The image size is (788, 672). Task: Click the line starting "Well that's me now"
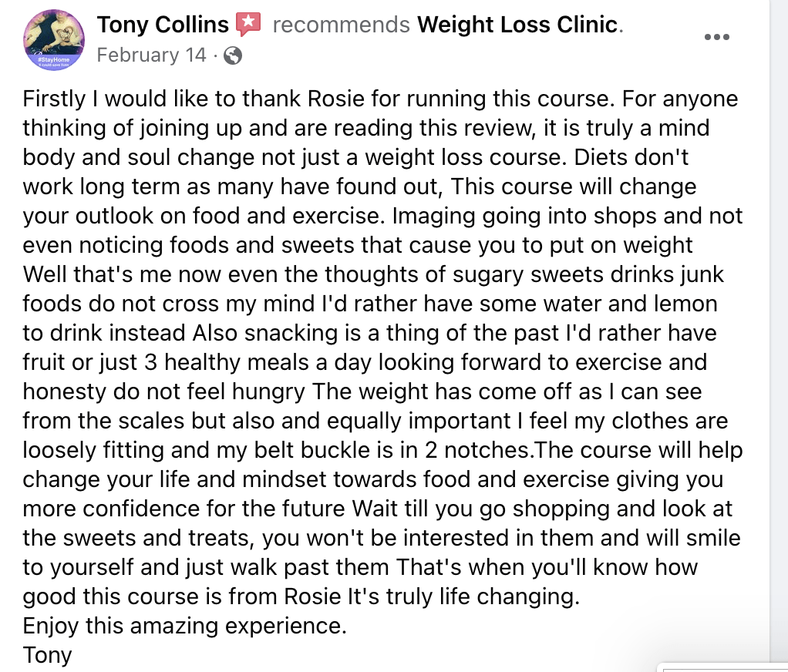tap(373, 274)
